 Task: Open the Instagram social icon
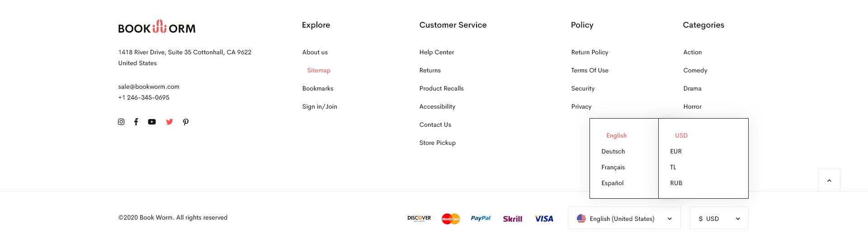click(121, 122)
